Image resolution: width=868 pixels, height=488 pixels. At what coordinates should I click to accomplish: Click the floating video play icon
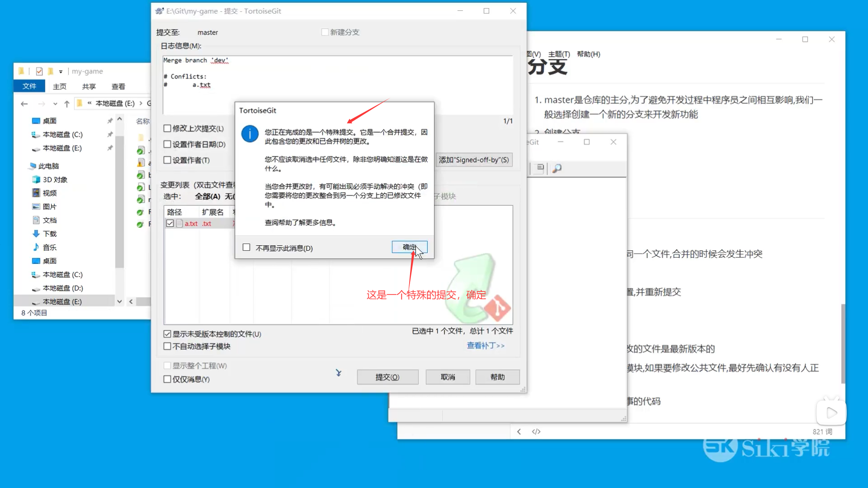831,413
